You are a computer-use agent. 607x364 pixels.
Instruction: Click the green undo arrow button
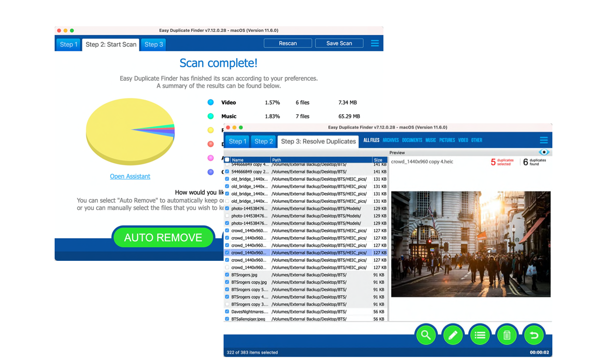tap(534, 335)
